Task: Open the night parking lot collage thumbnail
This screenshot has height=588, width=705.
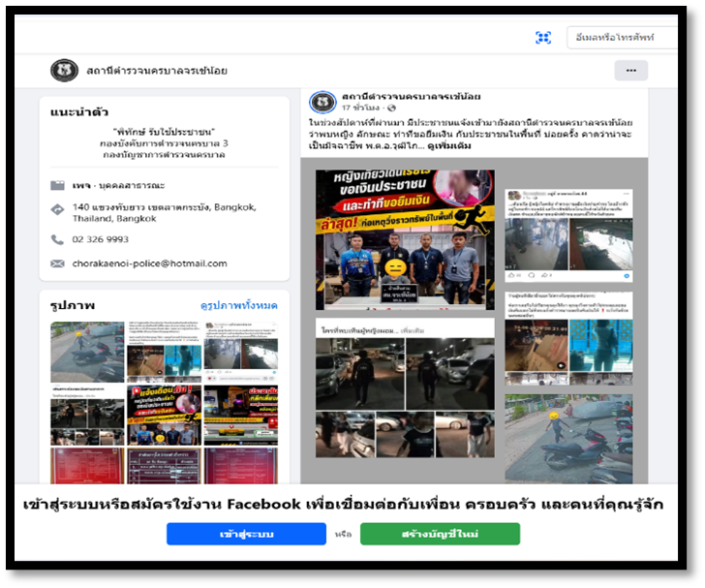Action: coord(87,415)
